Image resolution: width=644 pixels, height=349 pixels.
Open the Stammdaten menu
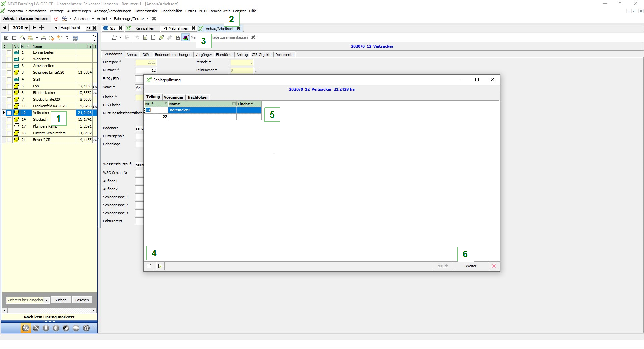click(x=36, y=11)
